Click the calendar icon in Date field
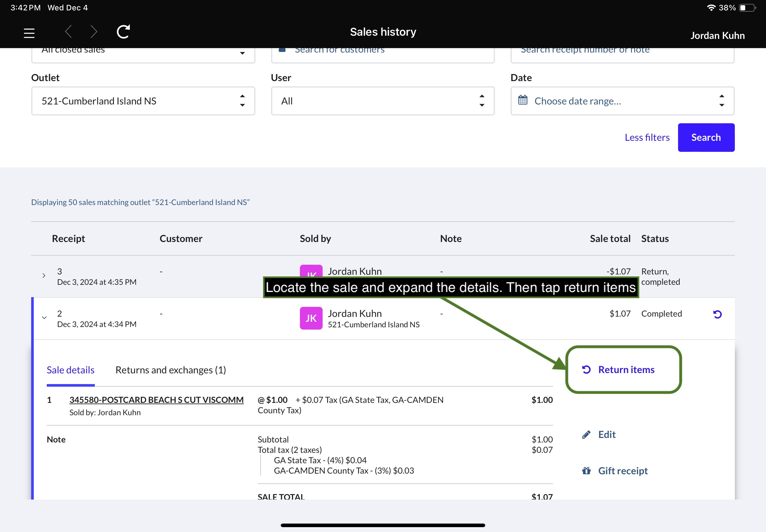 click(x=523, y=100)
